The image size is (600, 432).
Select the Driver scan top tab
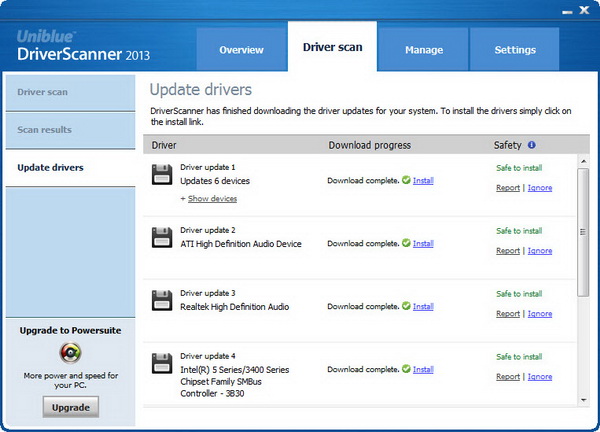(x=333, y=47)
